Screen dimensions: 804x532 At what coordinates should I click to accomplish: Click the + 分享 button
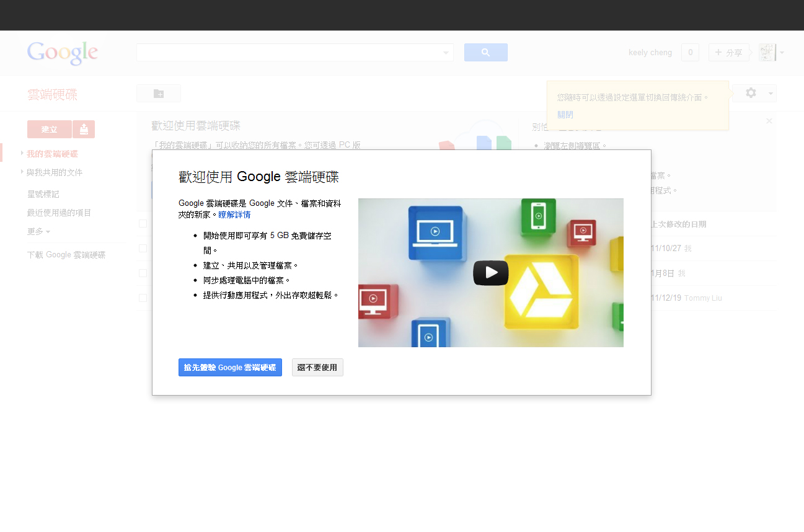click(729, 53)
